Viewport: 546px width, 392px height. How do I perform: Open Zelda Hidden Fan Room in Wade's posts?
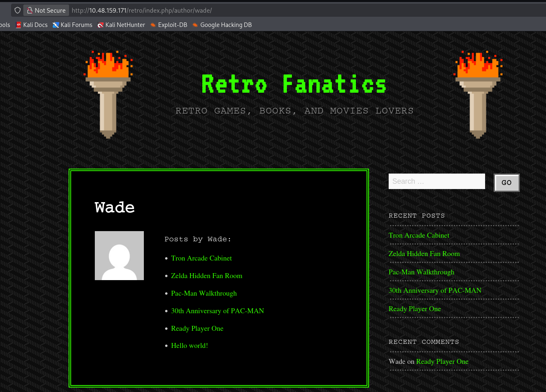click(206, 276)
